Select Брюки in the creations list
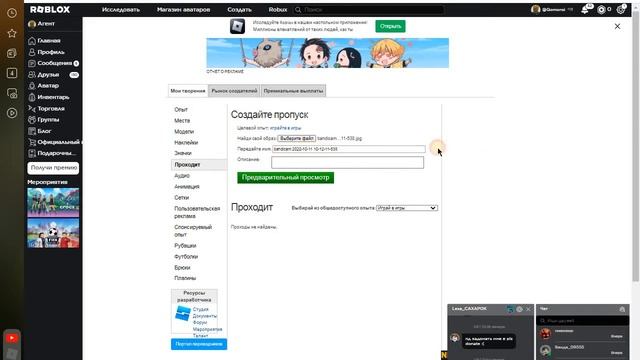The width and height of the screenshot is (640, 360). coord(182,268)
